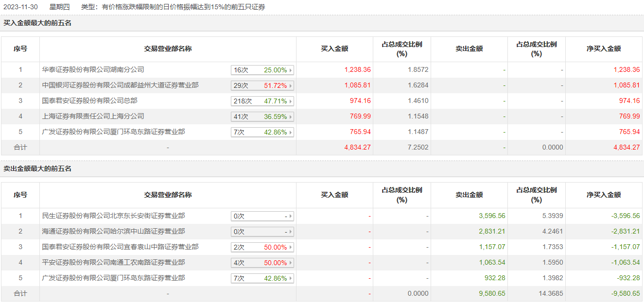Click 广发证券厦门环岛东路 in the sell table
This screenshot has height=303, width=644.
click(114, 278)
